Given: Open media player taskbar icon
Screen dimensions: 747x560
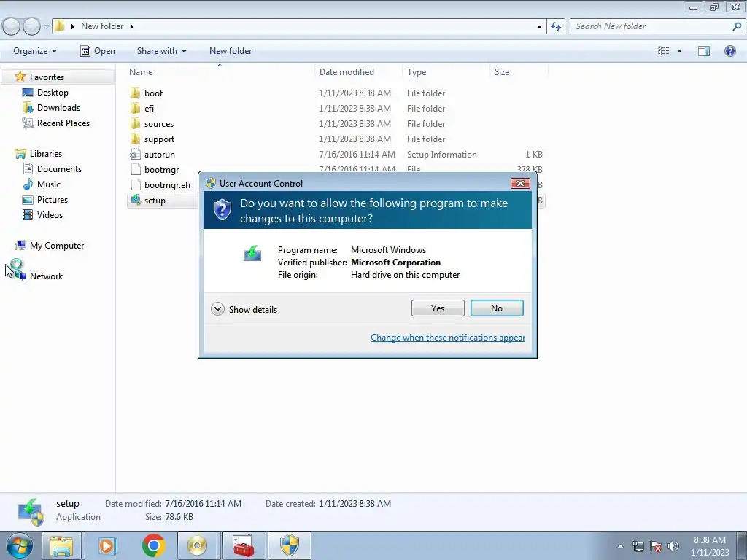Looking at the screenshot, I should (x=107, y=545).
